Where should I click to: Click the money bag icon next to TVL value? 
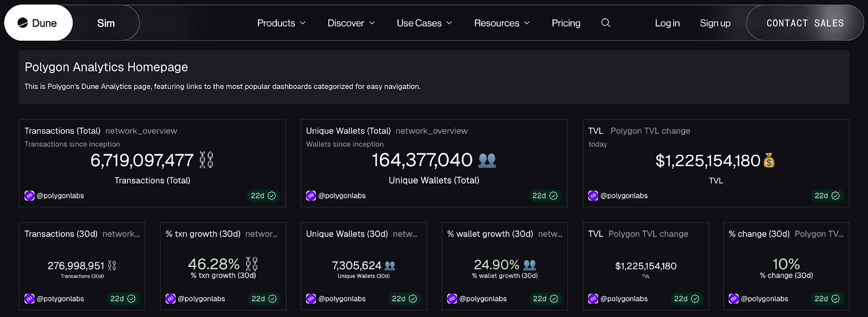[769, 160]
